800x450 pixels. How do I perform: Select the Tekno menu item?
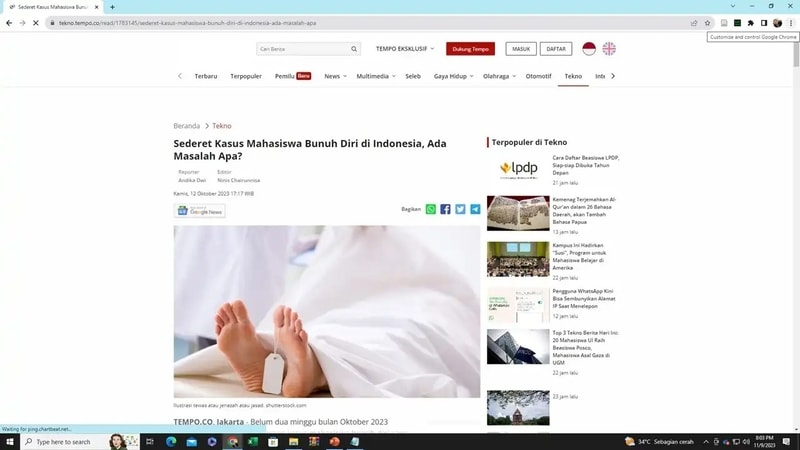[573, 76]
